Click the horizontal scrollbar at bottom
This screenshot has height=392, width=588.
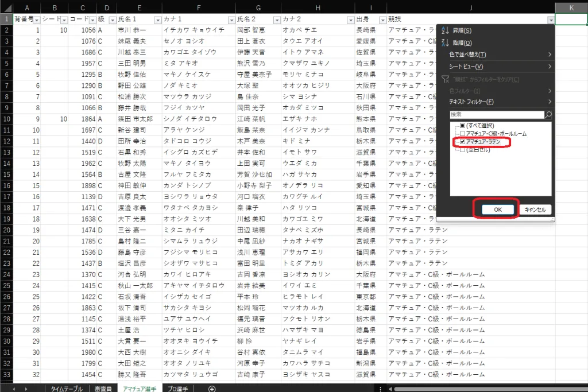(488, 389)
